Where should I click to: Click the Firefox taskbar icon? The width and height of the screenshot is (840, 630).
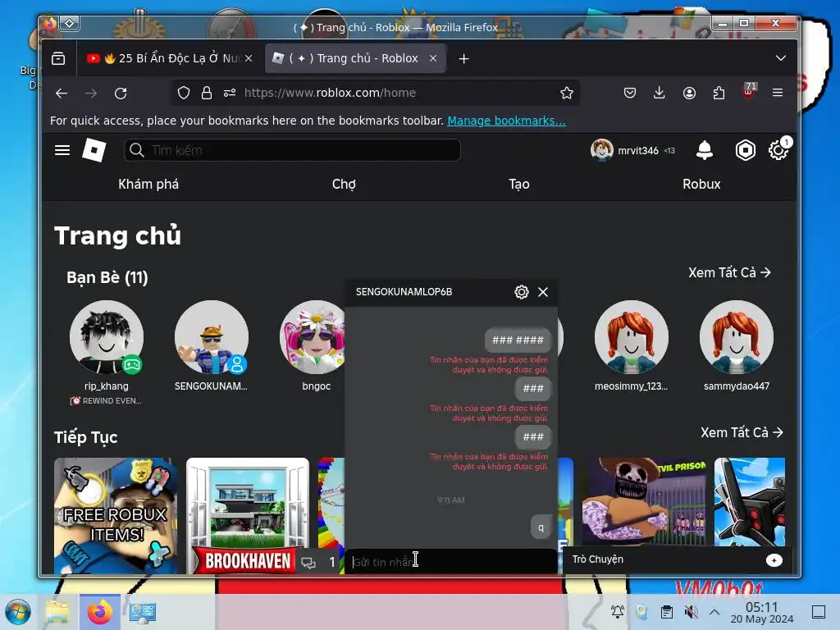(99, 612)
